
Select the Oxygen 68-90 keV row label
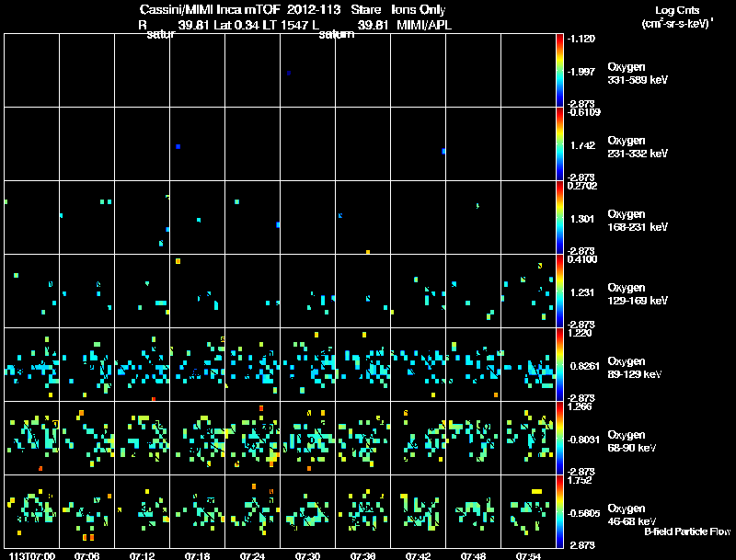coord(632,441)
